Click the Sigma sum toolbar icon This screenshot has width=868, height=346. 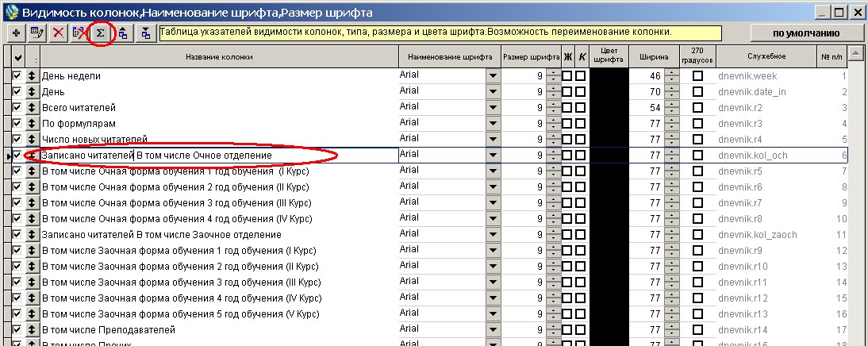point(100,33)
